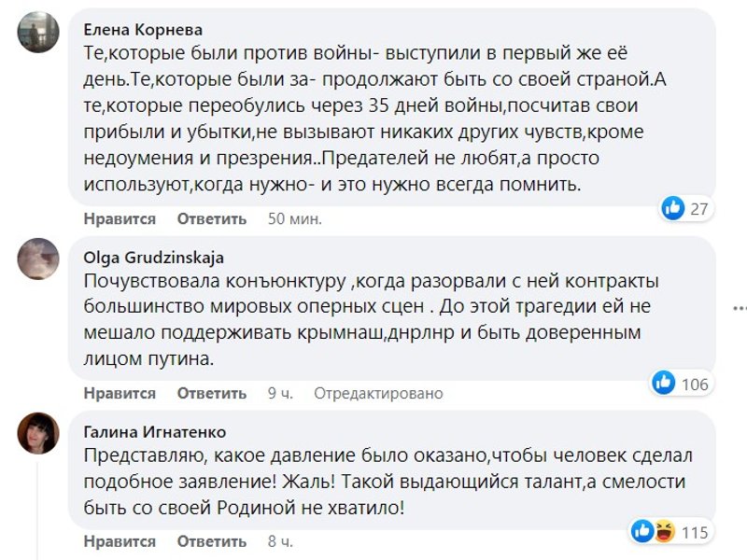Open Елена Корнева's profile picture

(x=38, y=32)
